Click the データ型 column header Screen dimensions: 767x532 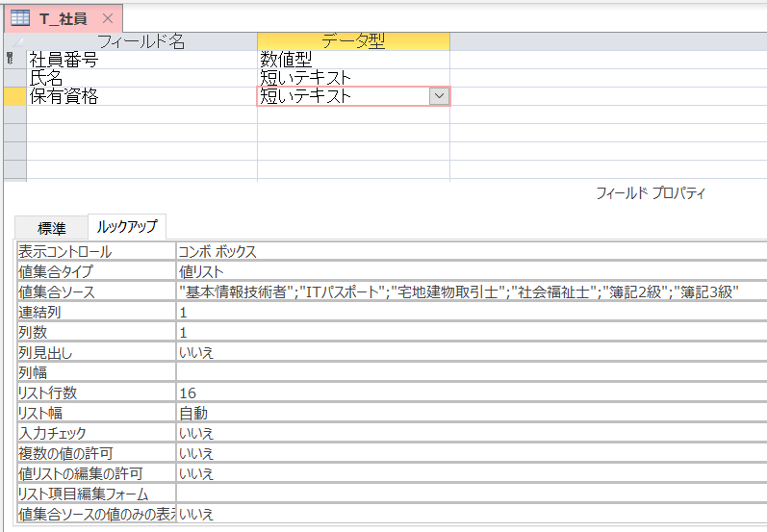(353, 41)
